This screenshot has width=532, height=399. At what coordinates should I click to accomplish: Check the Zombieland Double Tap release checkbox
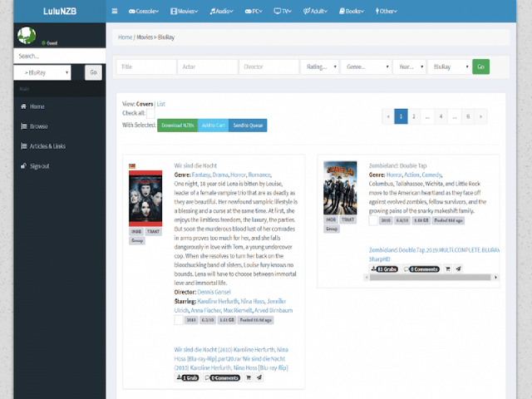(373, 220)
